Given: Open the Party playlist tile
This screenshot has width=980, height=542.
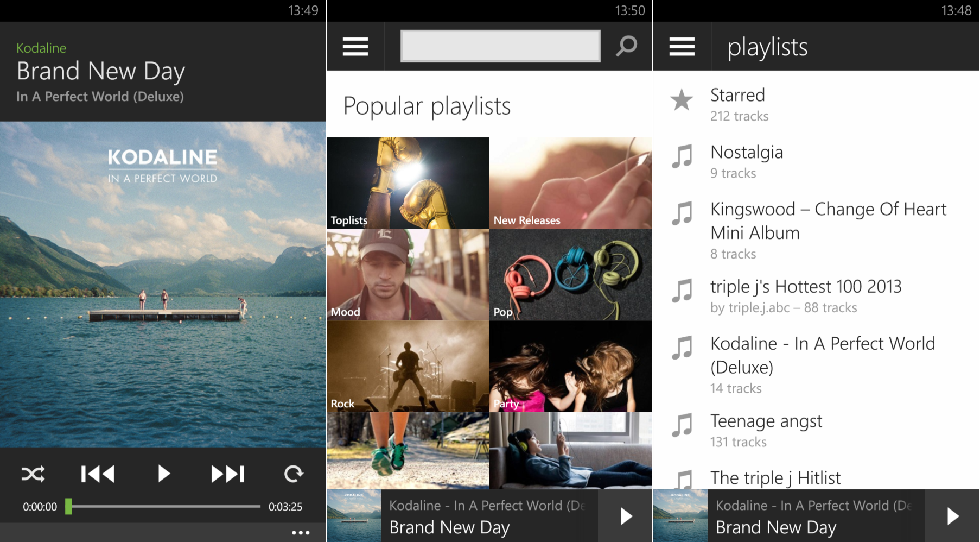Looking at the screenshot, I should pyautogui.click(x=571, y=366).
